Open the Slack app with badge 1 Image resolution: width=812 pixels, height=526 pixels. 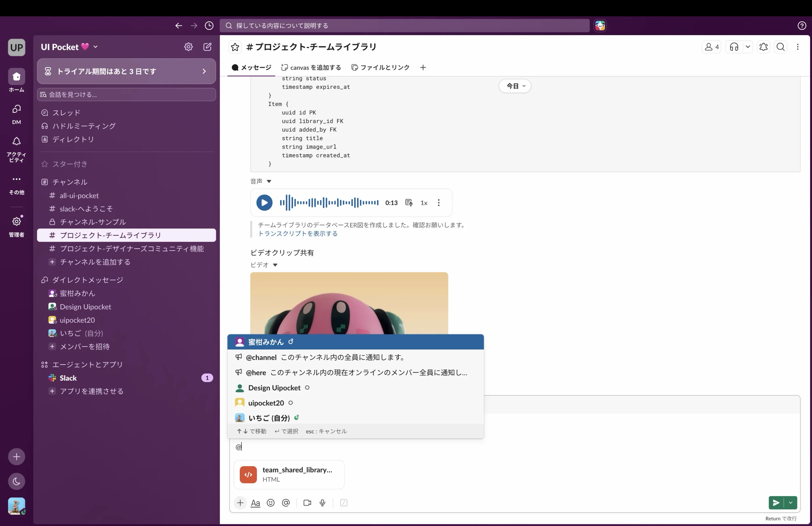[126, 378]
